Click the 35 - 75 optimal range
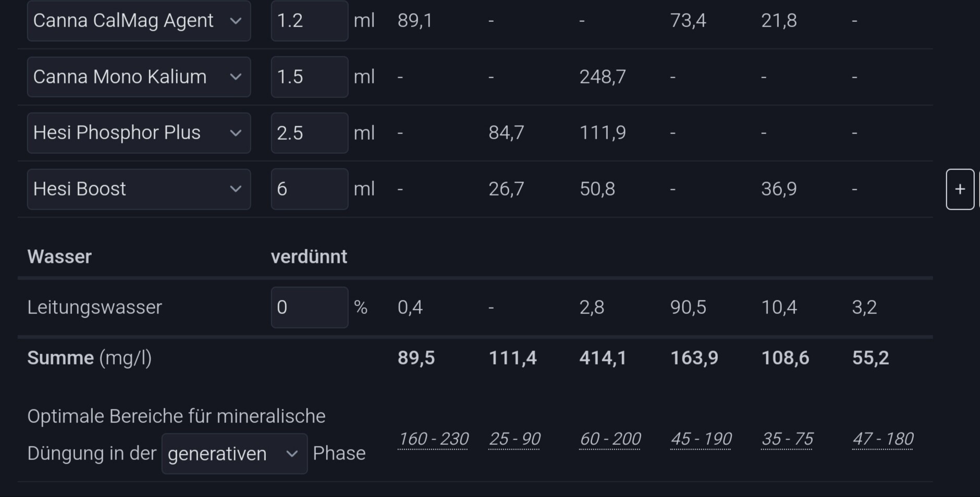The width and height of the screenshot is (980, 497). [787, 439]
